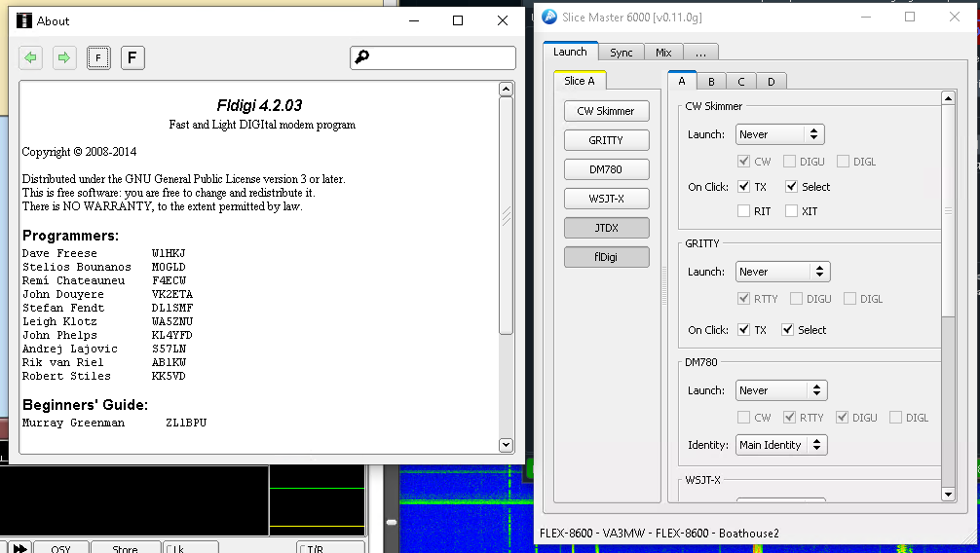Click the Store button in fldigi
The height and width of the screenshot is (553, 980).
click(125, 548)
